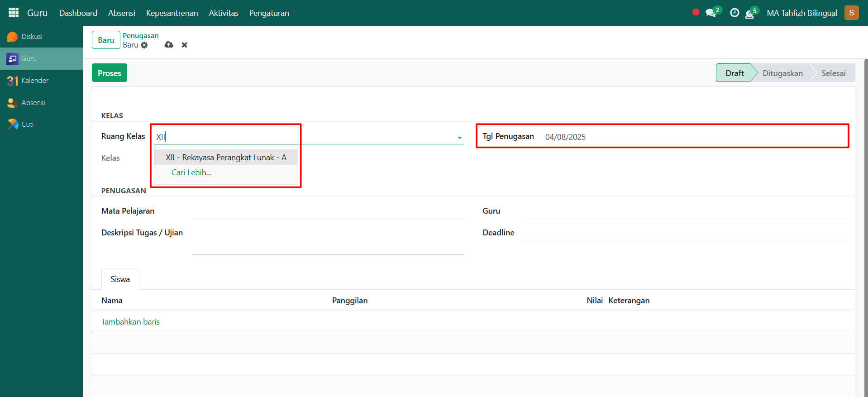This screenshot has width=868, height=397.
Task: Open the Pengaturan menu
Action: point(269,13)
